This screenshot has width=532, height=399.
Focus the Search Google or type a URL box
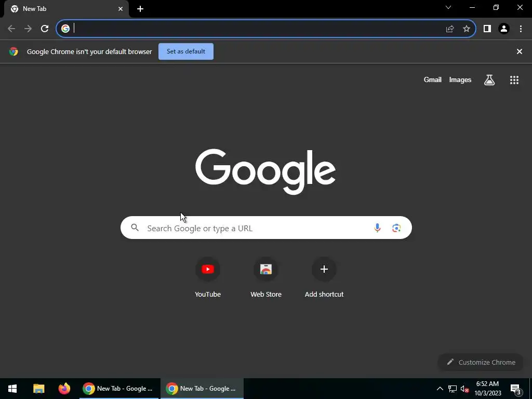coord(266,228)
